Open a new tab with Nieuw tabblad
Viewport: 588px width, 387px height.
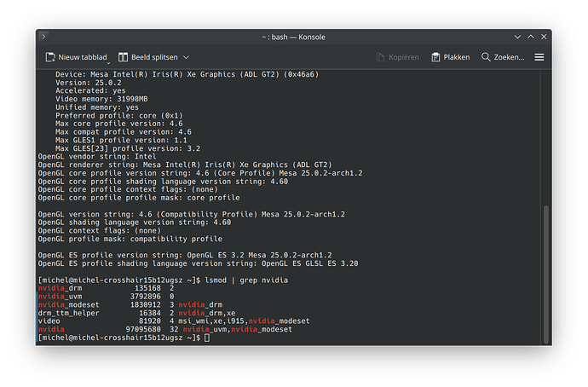(x=77, y=57)
